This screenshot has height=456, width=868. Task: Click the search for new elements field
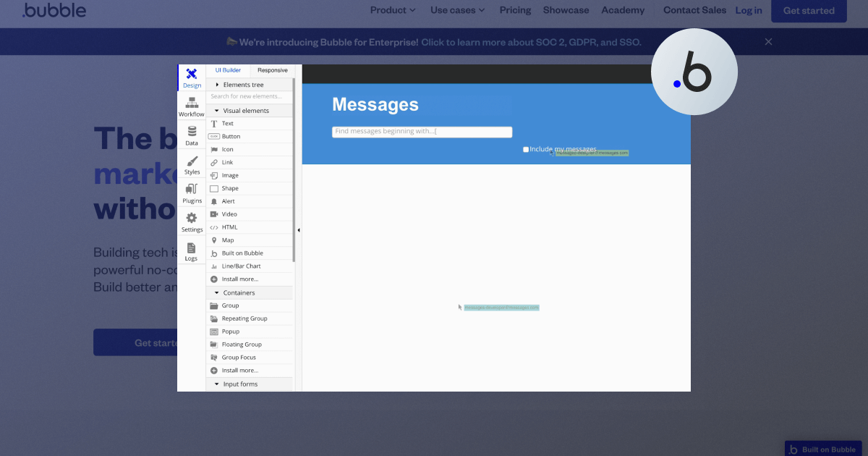point(250,96)
